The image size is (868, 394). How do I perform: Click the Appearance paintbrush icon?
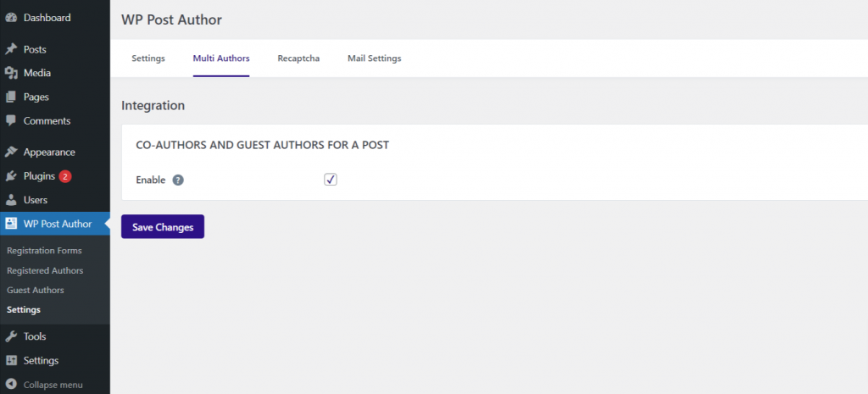click(x=10, y=153)
